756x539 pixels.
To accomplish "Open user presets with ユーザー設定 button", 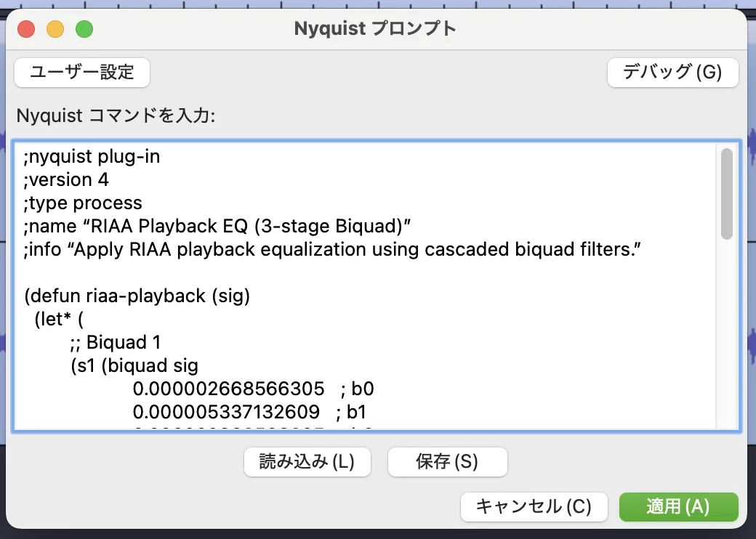I will [81, 73].
